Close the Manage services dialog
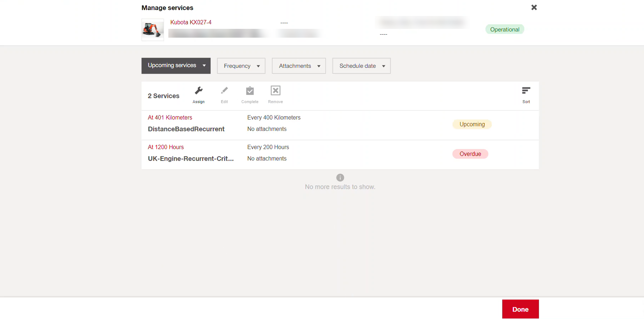 pos(534,7)
